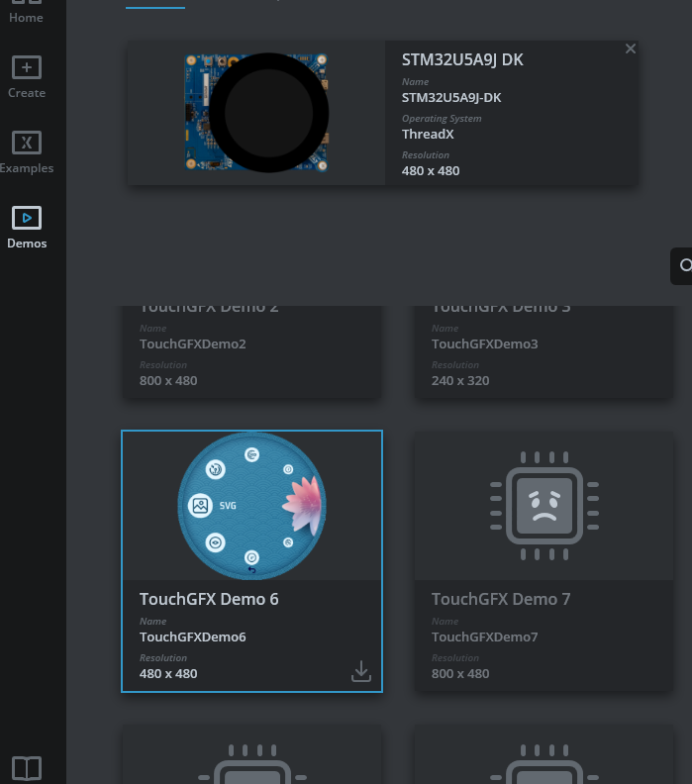Close the STM32U5A9J DK board panel
The width and height of the screenshot is (692, 784).
631,49
